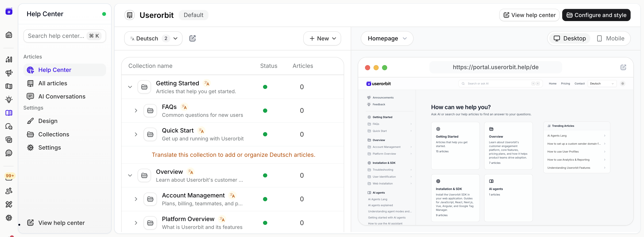This screenshot has height=237, width=644.
Task: Open the messages speech bubble rail icon
Action: click(x=9, y=153)
